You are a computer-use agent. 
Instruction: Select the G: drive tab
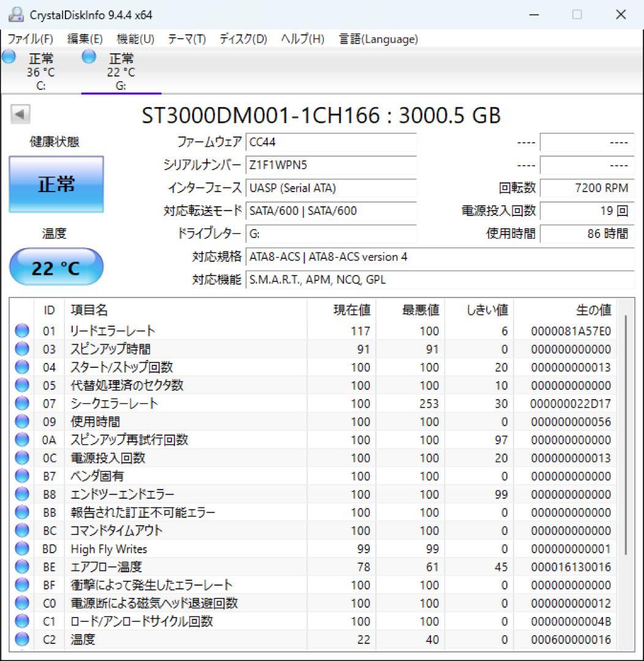[x=120, y=70]
